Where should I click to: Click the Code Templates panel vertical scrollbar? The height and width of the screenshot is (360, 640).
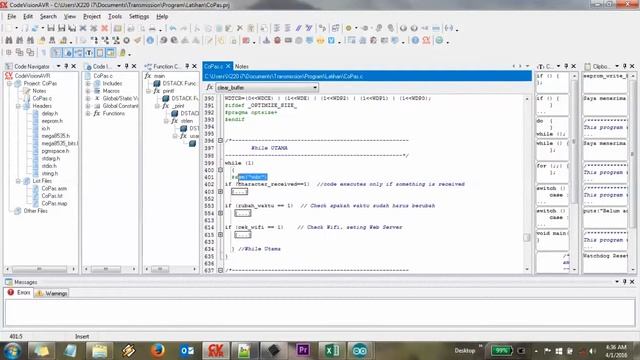(x=574, y=171)
